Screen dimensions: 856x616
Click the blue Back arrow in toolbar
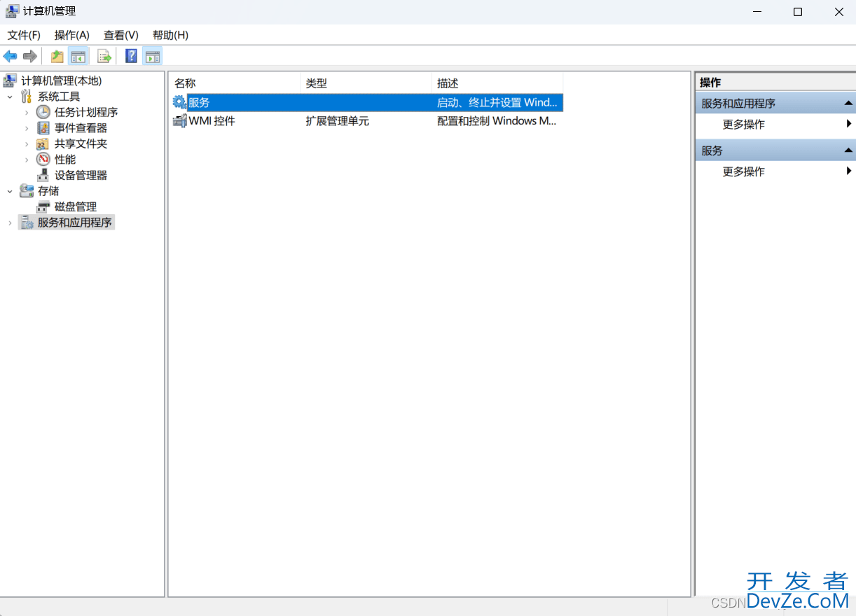click(x=10, y=57)
